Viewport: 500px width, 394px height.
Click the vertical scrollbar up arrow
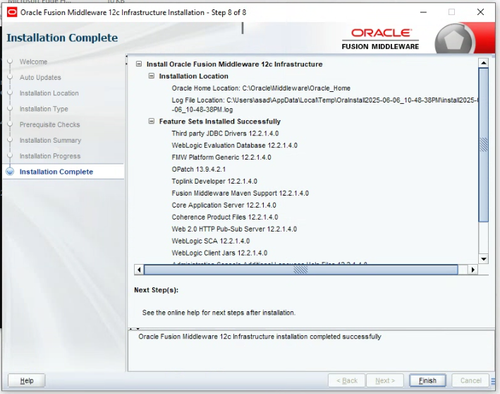pyautogui.click(x=483, y=63)
